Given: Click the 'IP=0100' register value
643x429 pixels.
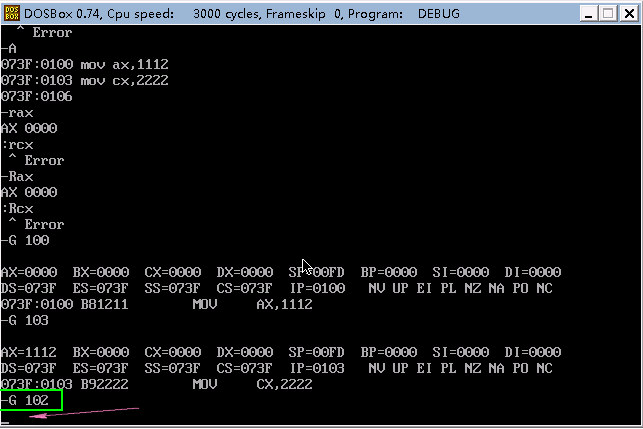Looking at the screenshot, I should tap(317, 288).
